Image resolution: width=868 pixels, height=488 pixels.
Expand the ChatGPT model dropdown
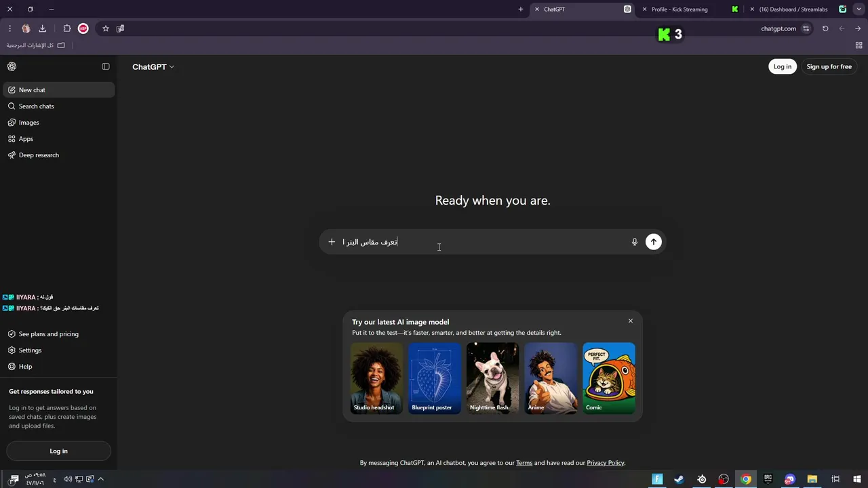tap(153, 66)
